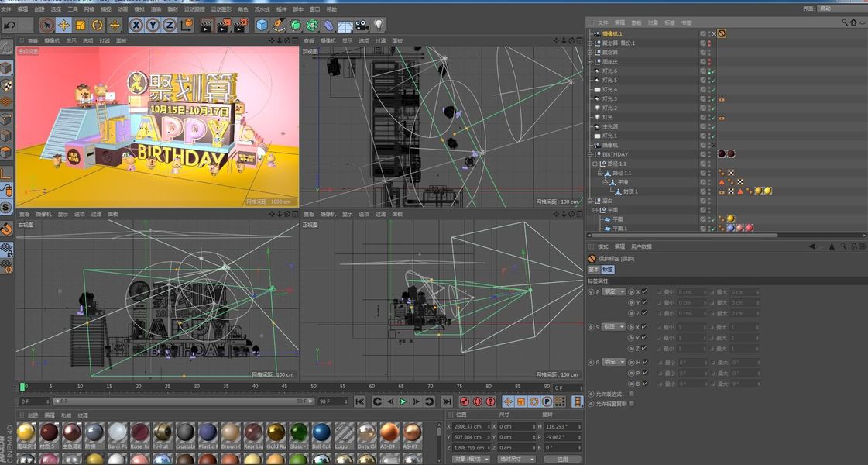Toggle the X axis lock
Screen dimensions: 868x465
tap(136, 25)
